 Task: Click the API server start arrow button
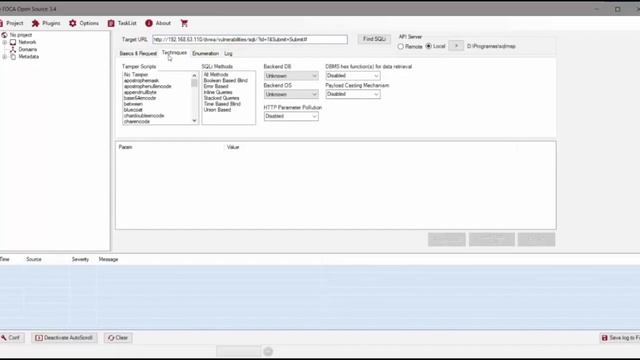pos(456,46)
